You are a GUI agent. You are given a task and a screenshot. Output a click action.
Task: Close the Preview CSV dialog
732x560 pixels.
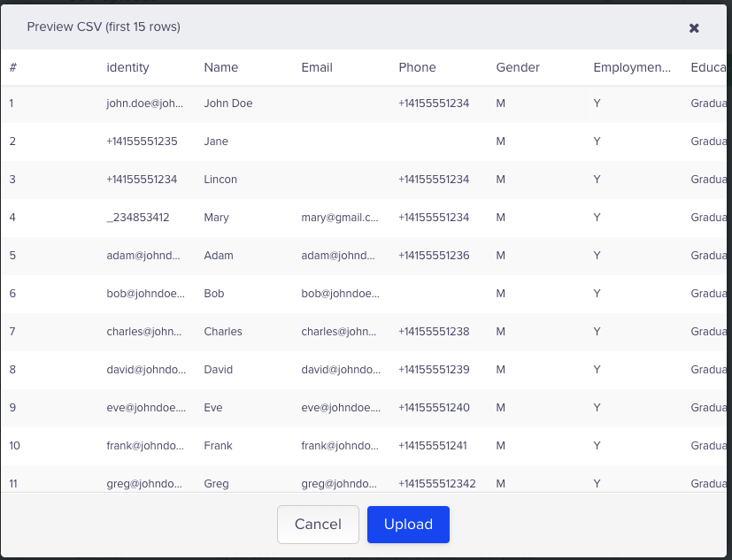click(694, 27)
